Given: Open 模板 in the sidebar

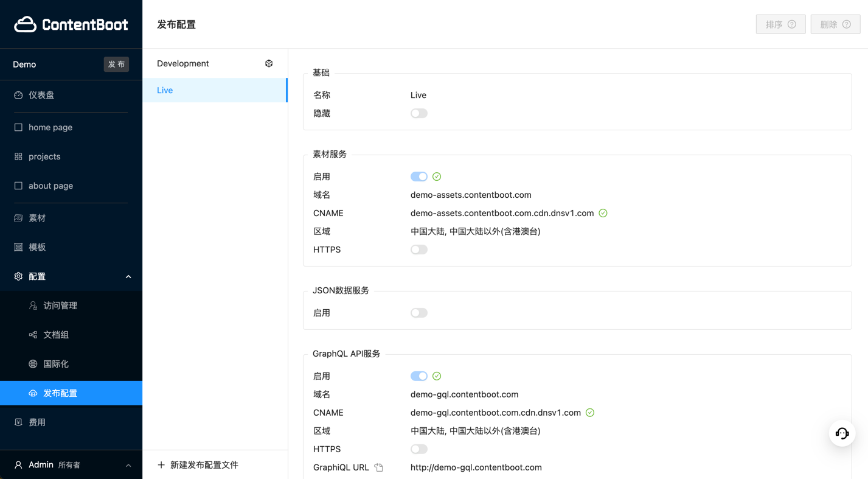Looking at the screenshot, I should (71, 247).
